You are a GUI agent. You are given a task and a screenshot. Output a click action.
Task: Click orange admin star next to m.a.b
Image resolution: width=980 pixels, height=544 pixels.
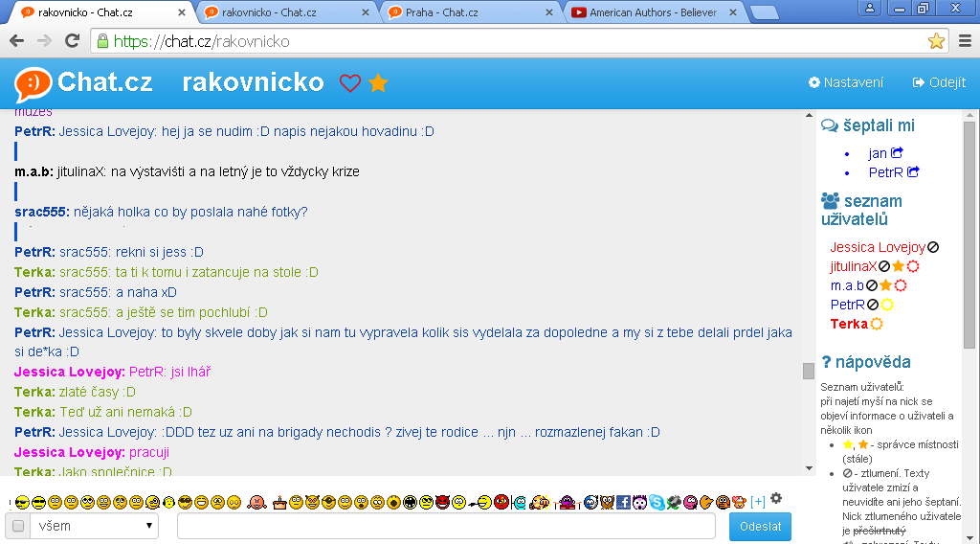[885, 285]
